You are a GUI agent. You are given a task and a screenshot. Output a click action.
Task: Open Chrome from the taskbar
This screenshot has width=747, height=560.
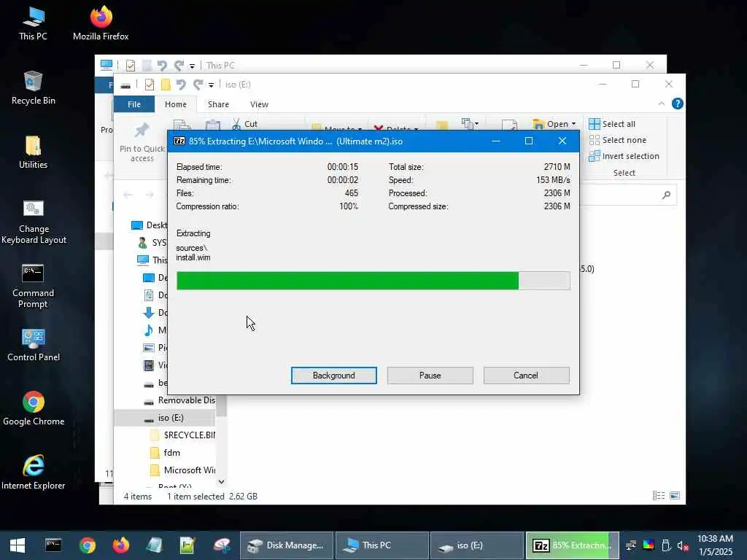tap(88, 545)
